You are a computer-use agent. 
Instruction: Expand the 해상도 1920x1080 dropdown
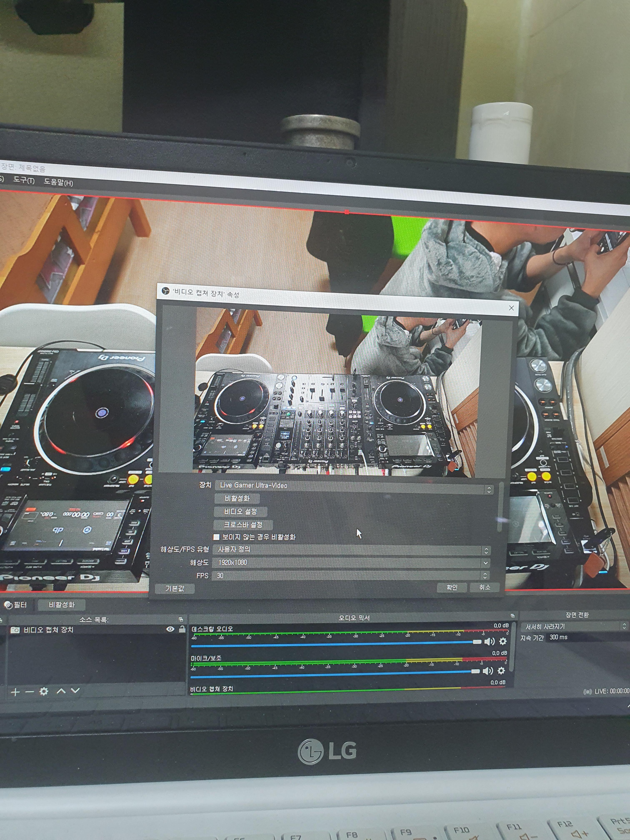coord(351,562)
